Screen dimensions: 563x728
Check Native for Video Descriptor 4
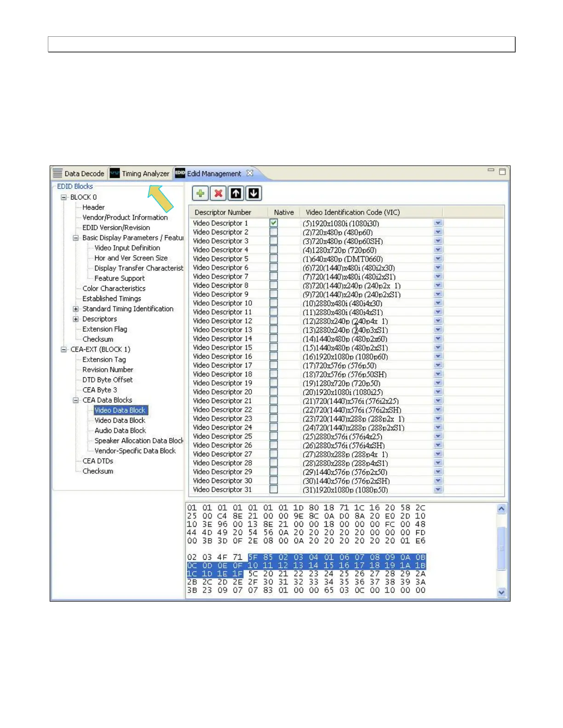pyautogui.click(x=274, y=250)
